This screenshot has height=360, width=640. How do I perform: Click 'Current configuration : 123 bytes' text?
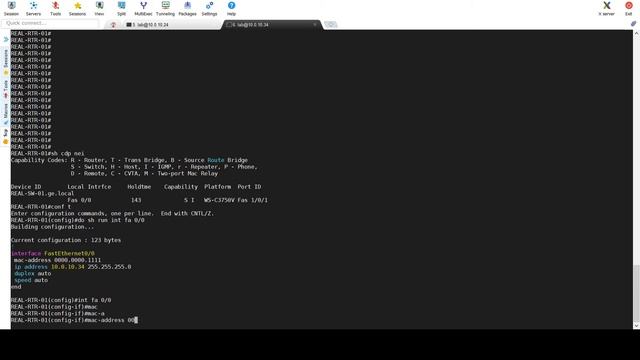(66, 240)
